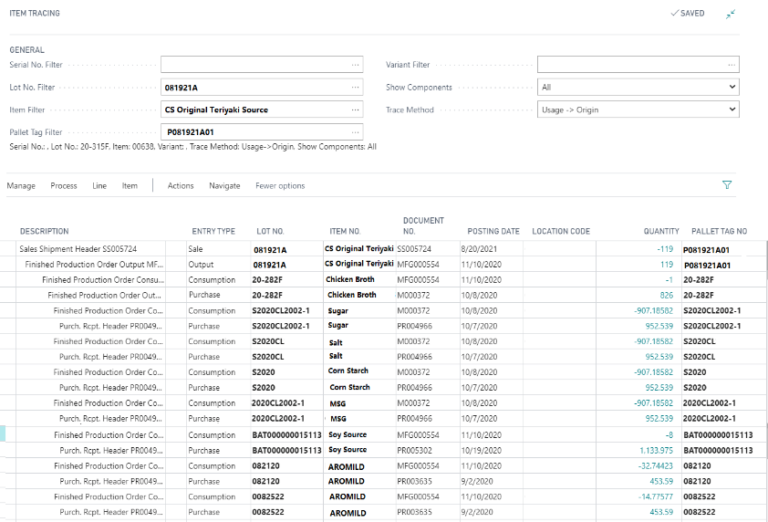Screen dimensions: 768x522
Task: Open the Process menu
Action: 64,186
